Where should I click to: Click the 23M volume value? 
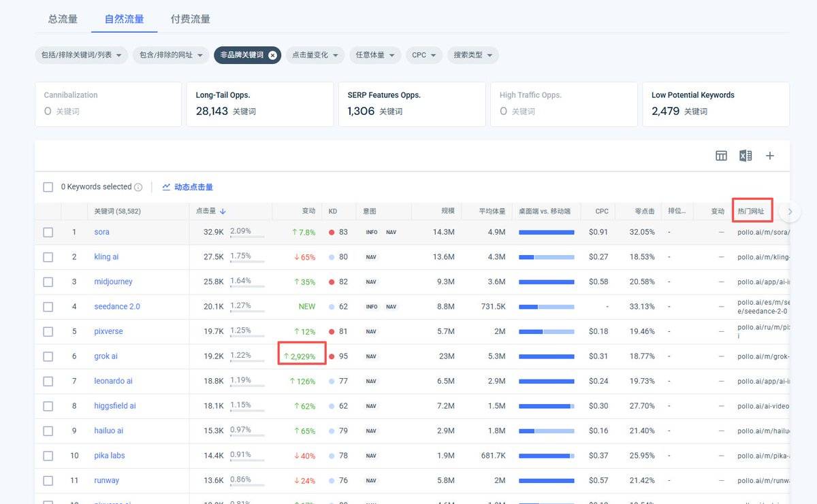pos(447,356)
